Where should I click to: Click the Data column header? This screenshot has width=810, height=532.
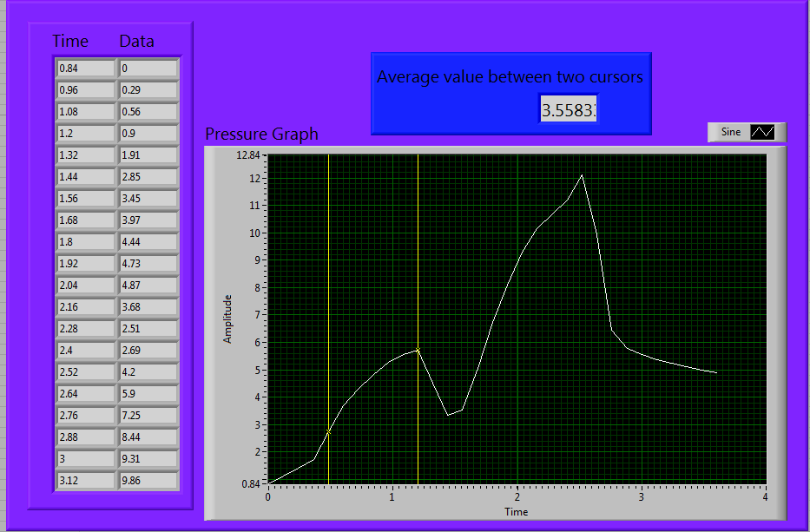[x=136, y=42]
